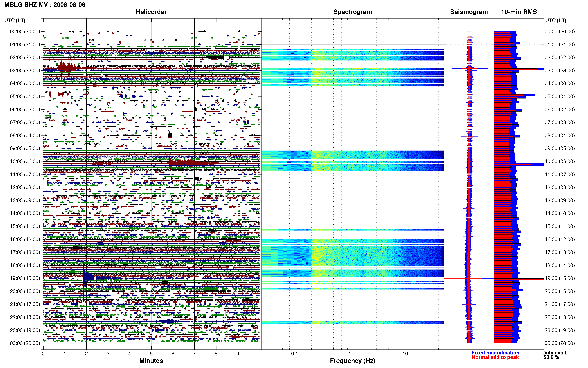Click '14:00 (10:00)' on the right time axis
This screenshot has height=368, width=588.
pyautogui.click(x=560, y=213)
